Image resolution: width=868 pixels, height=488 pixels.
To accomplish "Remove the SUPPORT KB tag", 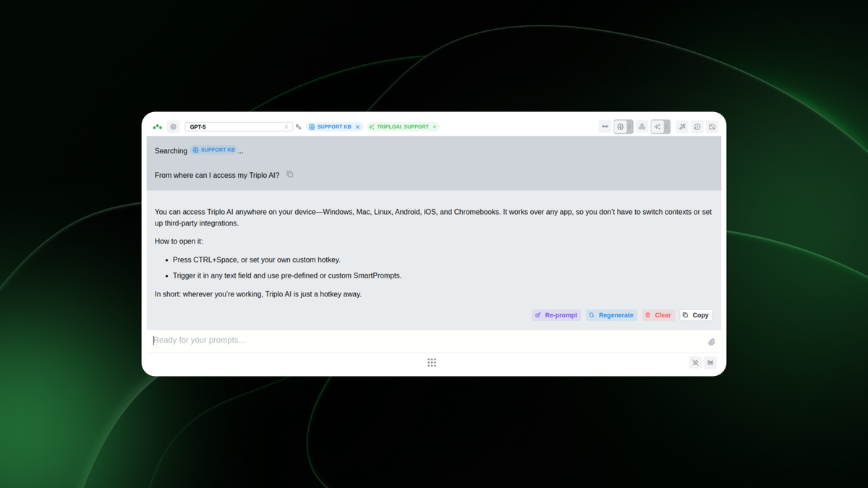I will tap(357, 127).
